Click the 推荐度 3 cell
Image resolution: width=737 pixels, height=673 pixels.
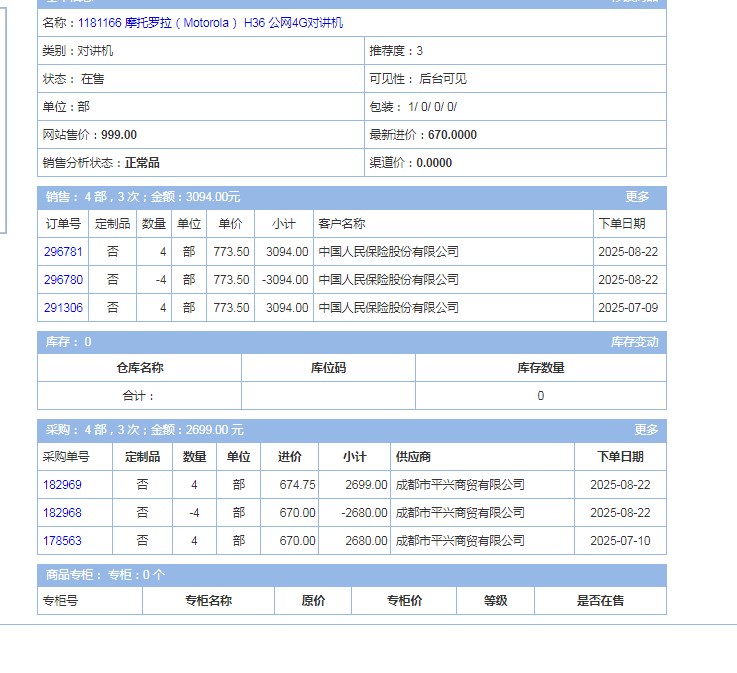pos(515,51)
